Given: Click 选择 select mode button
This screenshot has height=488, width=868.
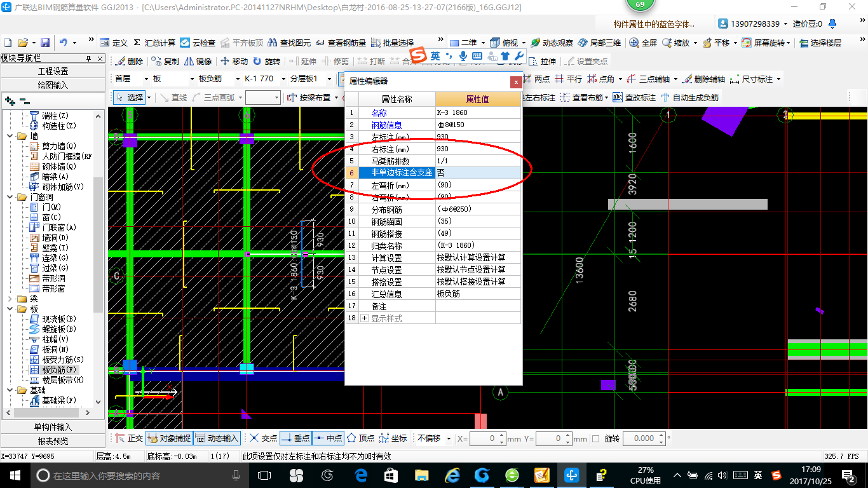Looking at the screenshot, I should point(131,98).
